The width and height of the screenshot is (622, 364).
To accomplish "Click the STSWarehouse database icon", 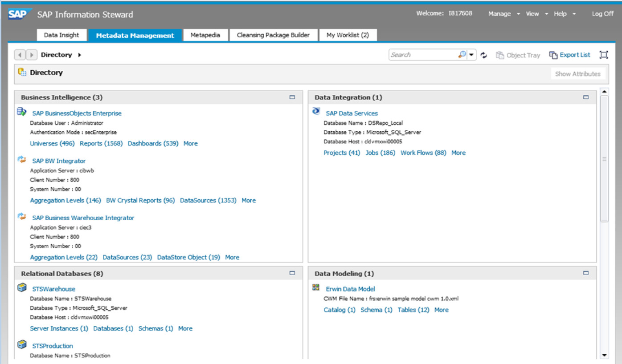I will click(22, 287).
